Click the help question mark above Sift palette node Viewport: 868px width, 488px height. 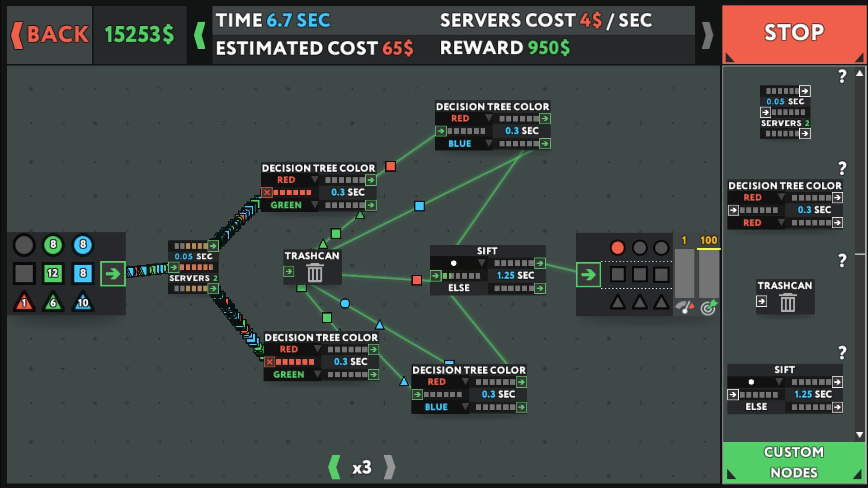coord(842,352)
